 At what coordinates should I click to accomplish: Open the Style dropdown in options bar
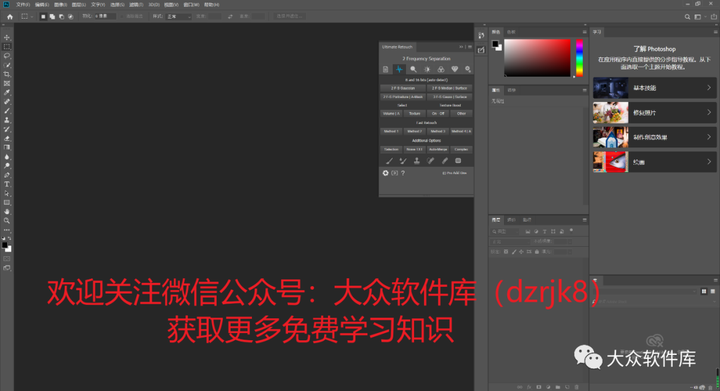pyautogui.click(x=179, y=17)
